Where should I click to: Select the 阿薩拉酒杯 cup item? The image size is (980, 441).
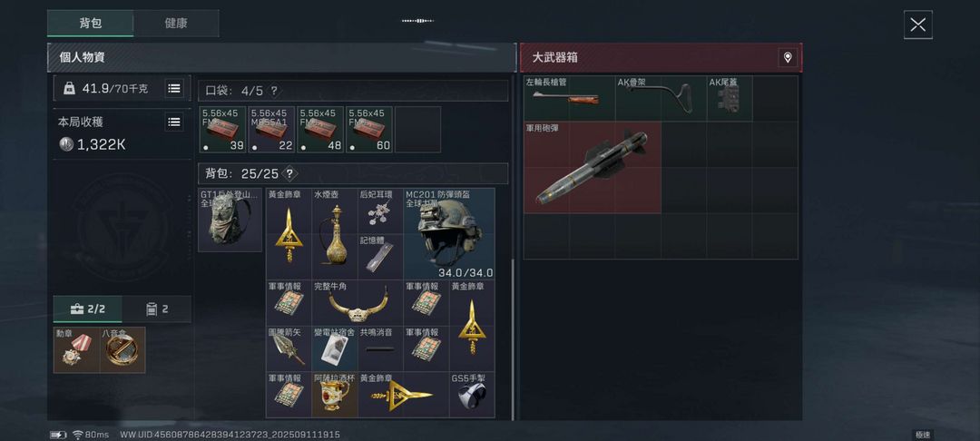pyautogui.click(x=334, y=395)
